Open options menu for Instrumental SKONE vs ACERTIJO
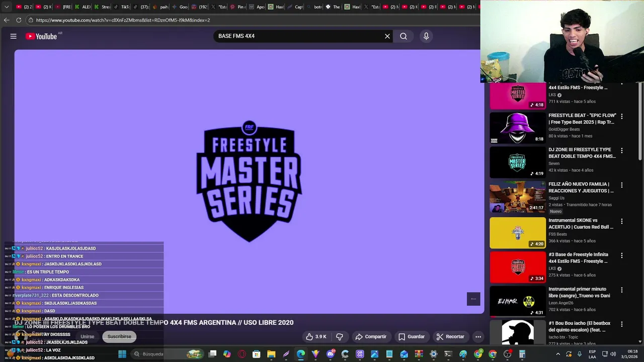 [x=622, y=221]
